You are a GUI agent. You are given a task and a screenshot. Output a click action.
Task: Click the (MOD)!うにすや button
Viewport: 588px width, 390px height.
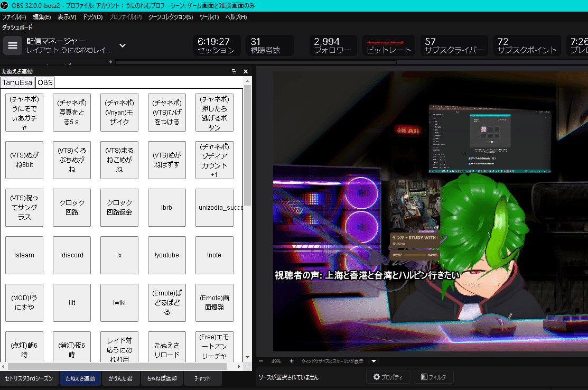(24, 303)
